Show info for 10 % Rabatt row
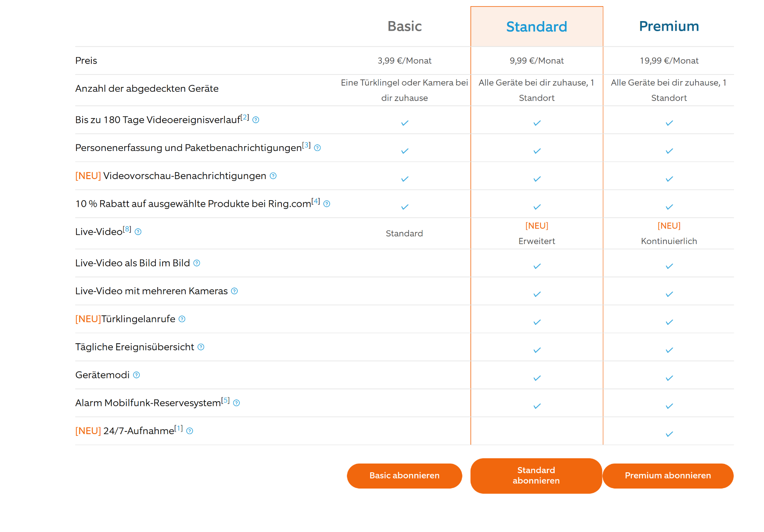 [327, 204]
